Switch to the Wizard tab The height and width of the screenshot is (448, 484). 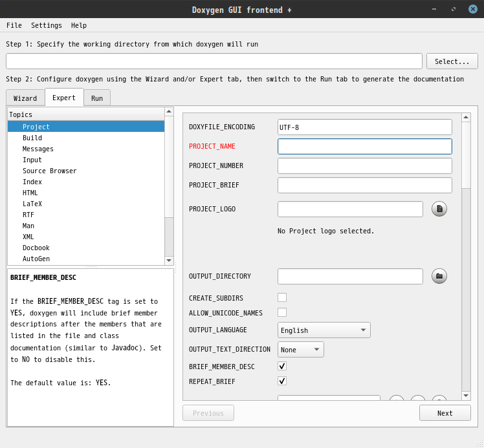tap(25, 98)
